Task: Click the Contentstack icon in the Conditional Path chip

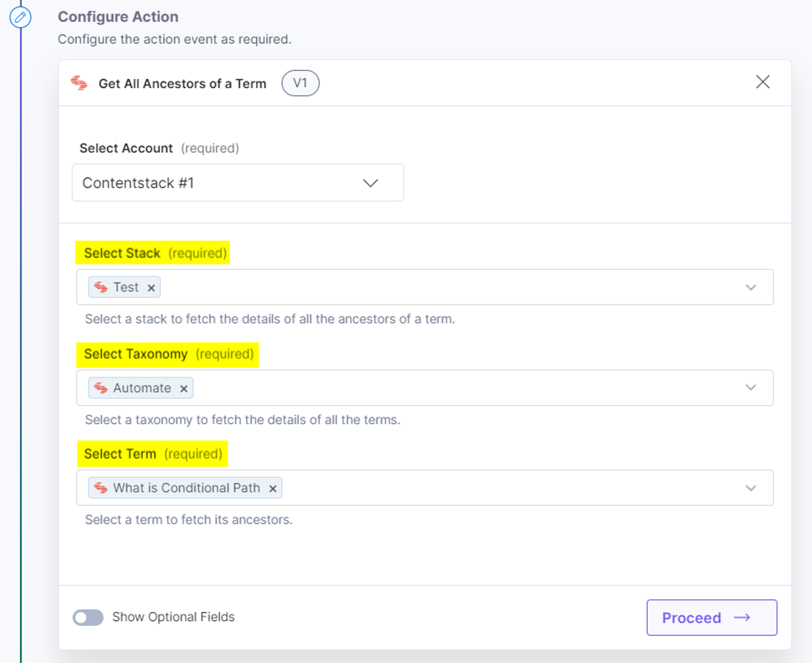Action: pyautogui.click(x=101, y=488)
